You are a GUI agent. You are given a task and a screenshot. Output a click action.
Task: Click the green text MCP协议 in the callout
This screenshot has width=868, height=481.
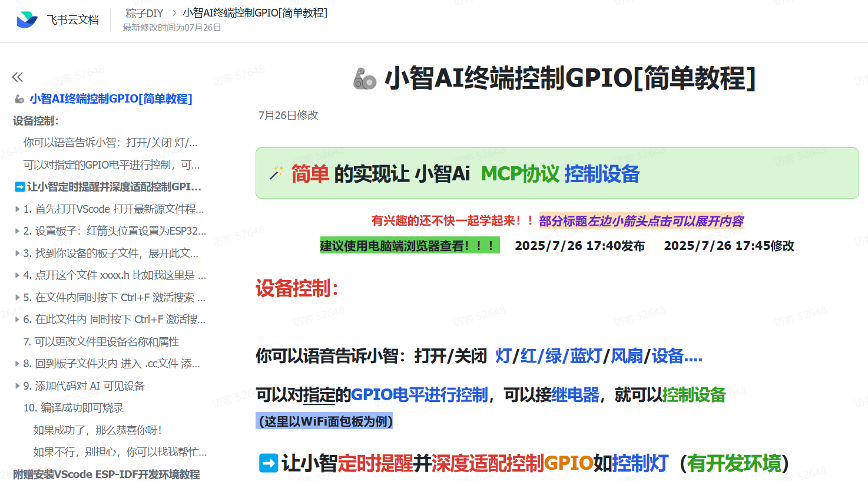(x=520, y=174)
